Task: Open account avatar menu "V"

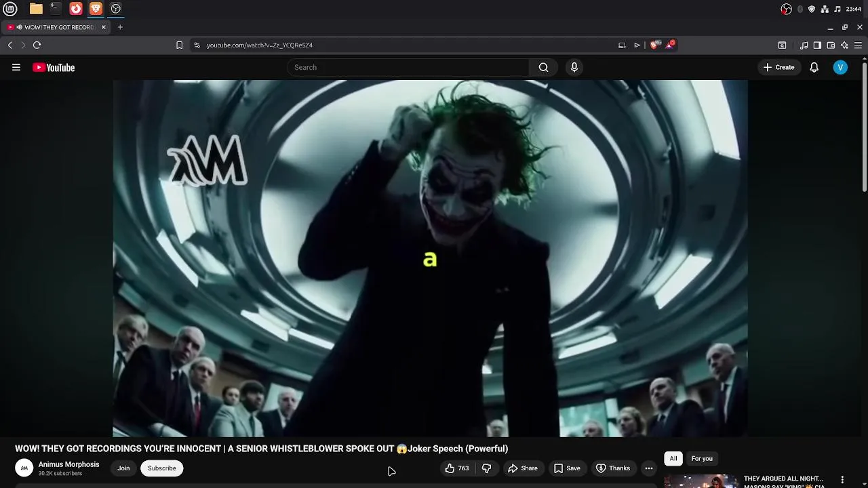Action: [840, 67]
